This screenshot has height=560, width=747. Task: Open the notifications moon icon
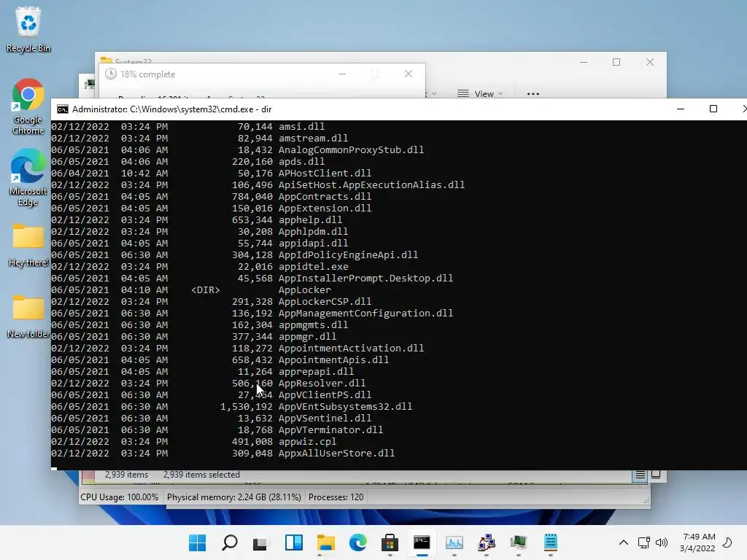coord(727,542)
